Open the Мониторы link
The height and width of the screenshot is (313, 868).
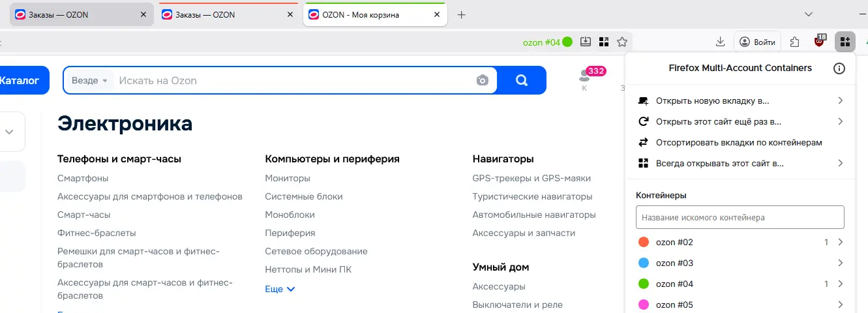click(288, 178)
